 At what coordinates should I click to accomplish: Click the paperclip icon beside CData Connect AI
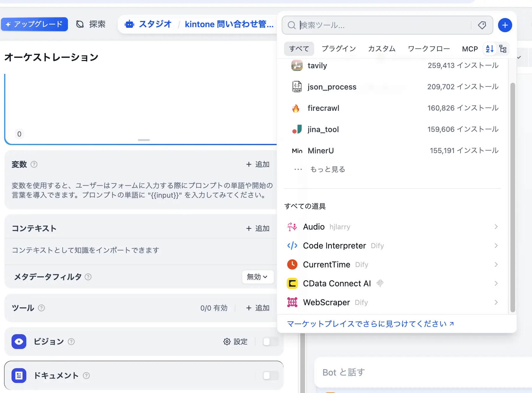pos(380,283)
